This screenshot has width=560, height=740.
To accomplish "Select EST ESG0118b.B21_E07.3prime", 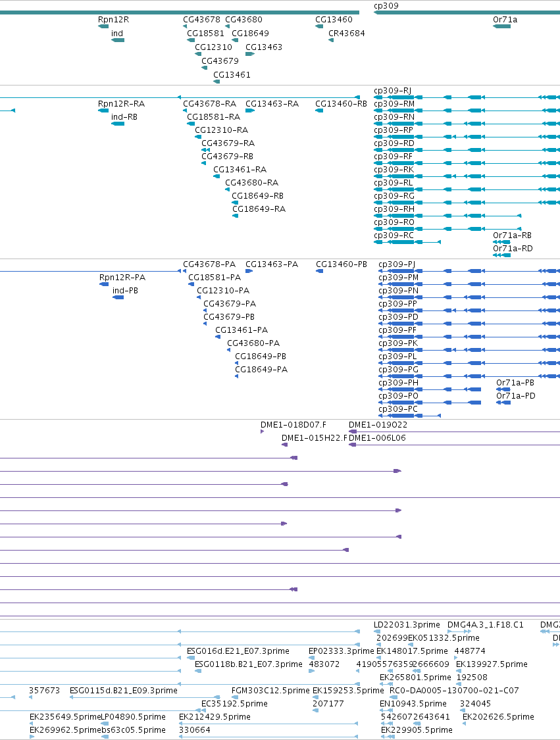I will coord(248,664).
